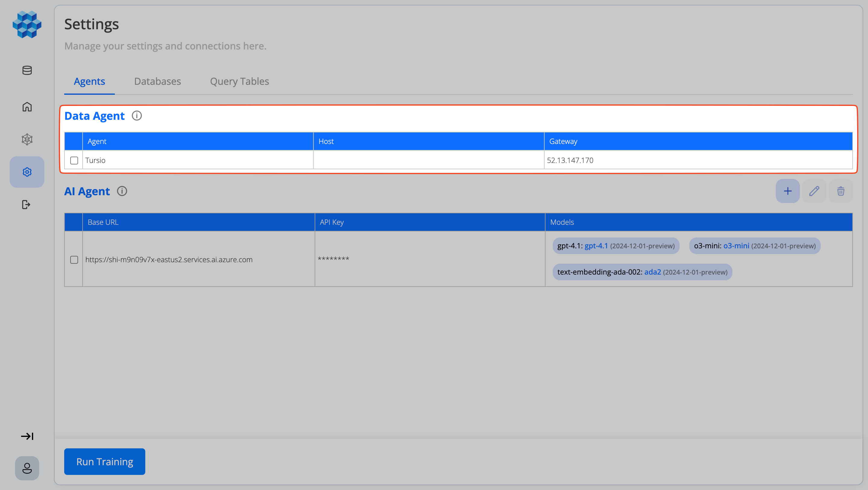The image size is (868, 490).
Task: Go to the Home sidebar icon
Action: 27,107
